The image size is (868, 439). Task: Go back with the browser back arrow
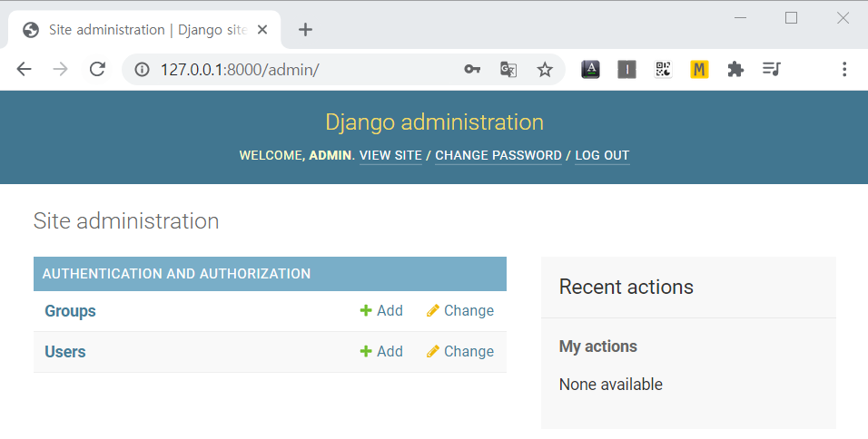tap(25, 69)
